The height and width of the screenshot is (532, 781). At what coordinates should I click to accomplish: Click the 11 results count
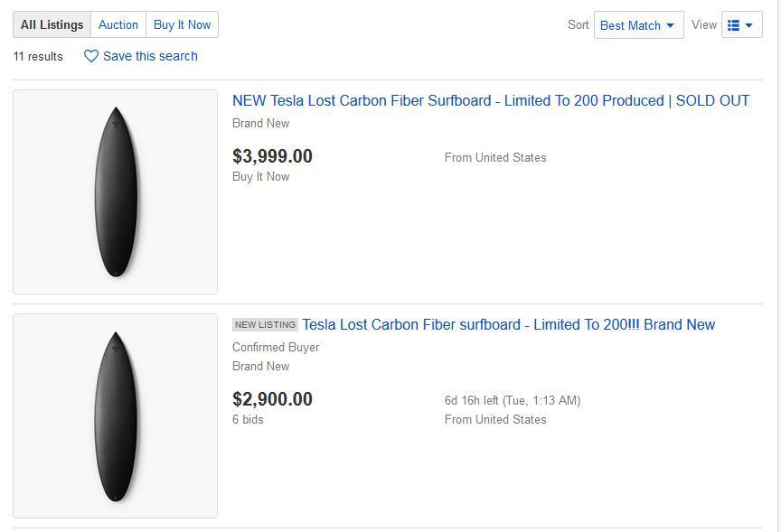click(38, 56)
